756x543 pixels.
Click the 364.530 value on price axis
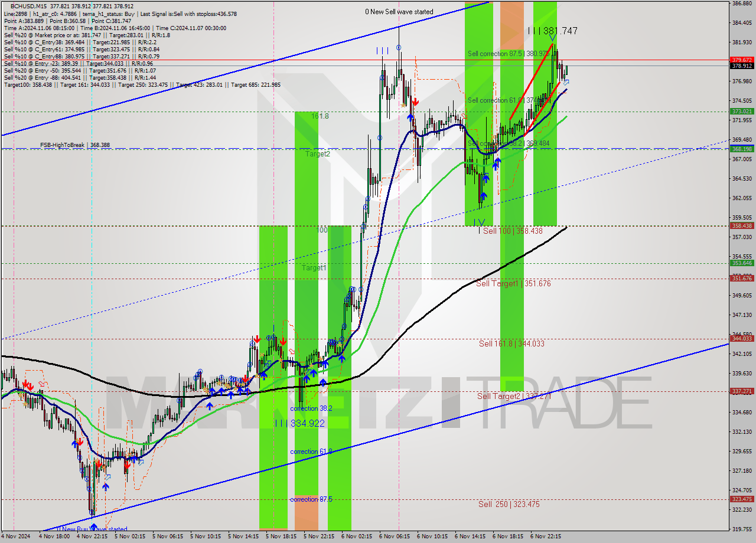click(742, 178)
